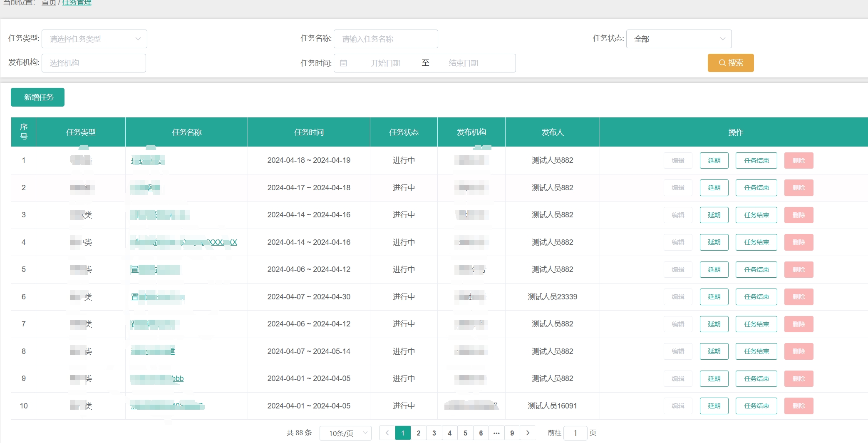The width and height of the screenshot is (868, 443).
Task: Click 延期 for row 10
Action: click(x=714, y=406)
